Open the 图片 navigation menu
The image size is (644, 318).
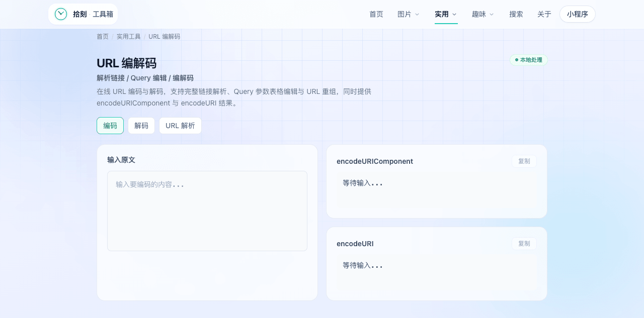(408, 14)
